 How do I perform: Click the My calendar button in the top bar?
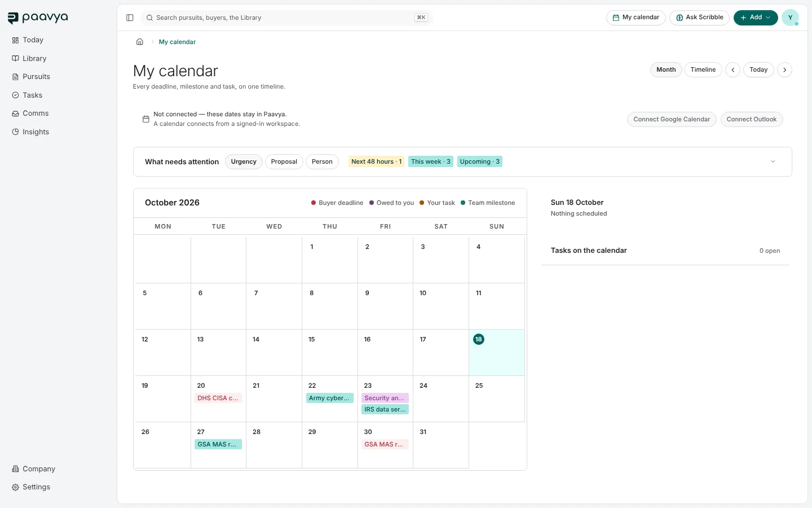[x=636, y=17]
